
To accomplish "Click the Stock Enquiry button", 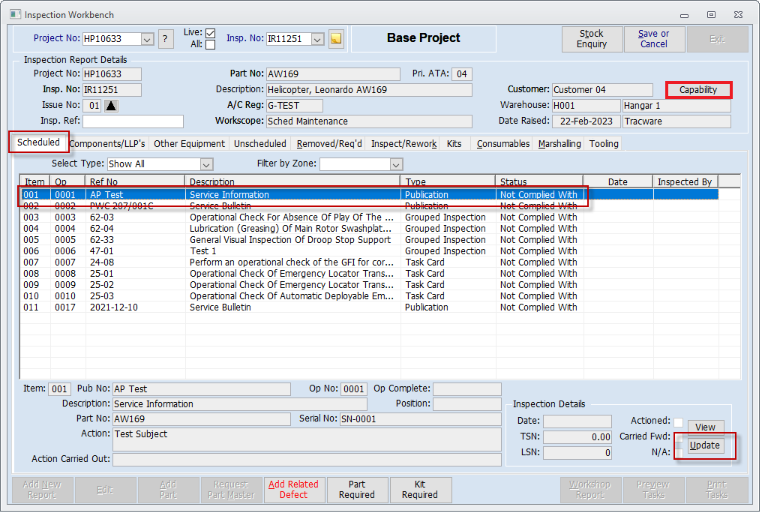I will (591, 39).
